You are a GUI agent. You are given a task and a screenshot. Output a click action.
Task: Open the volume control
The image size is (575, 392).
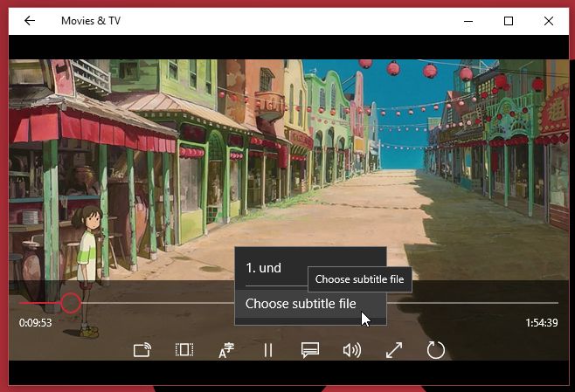point(352,350)
